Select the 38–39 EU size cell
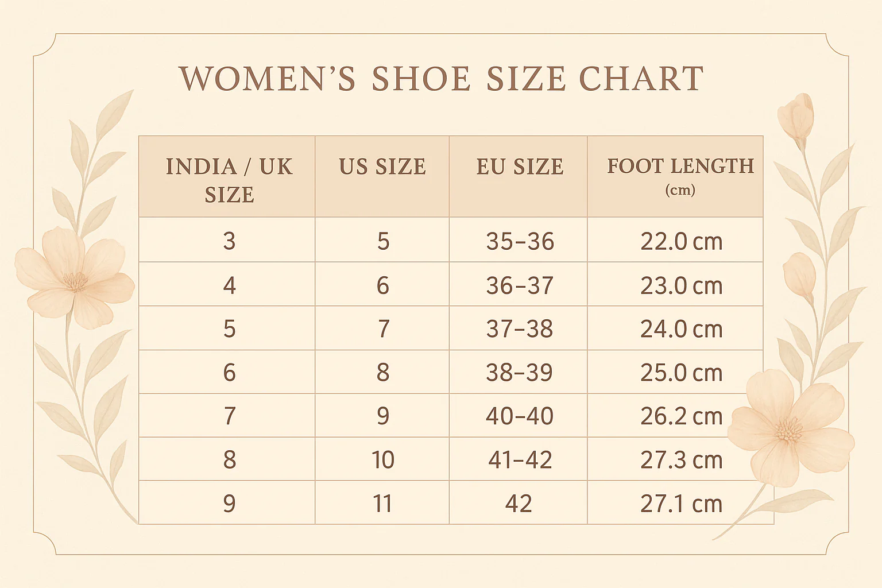This screenshot has width=882, height=588. pos(520,373)
